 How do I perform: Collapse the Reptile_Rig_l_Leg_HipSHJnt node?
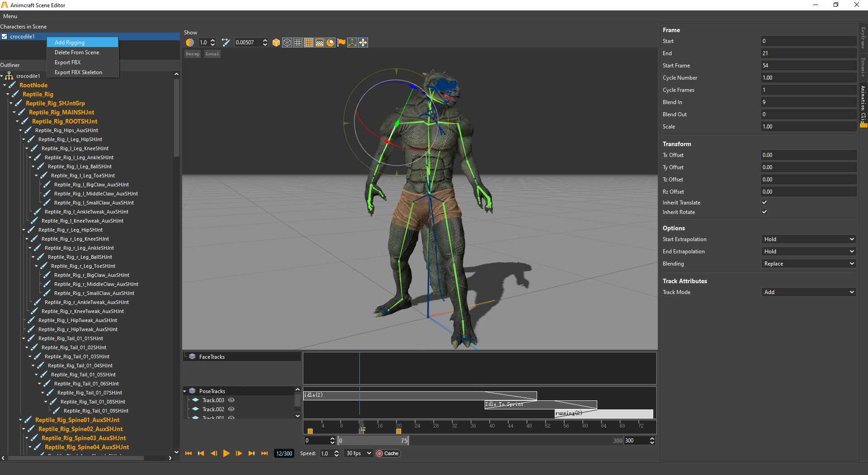[24, 139]
